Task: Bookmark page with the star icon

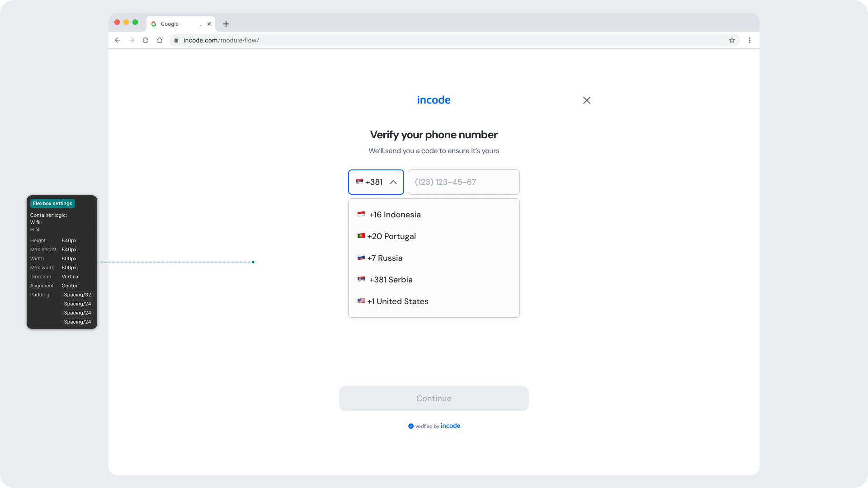Action: point(732,40)
